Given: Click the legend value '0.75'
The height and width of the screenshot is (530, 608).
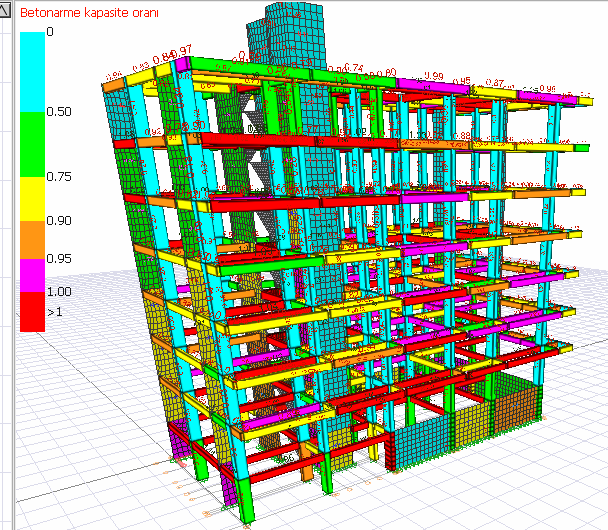Looking at the screenshot, I should tap(59, 177).
